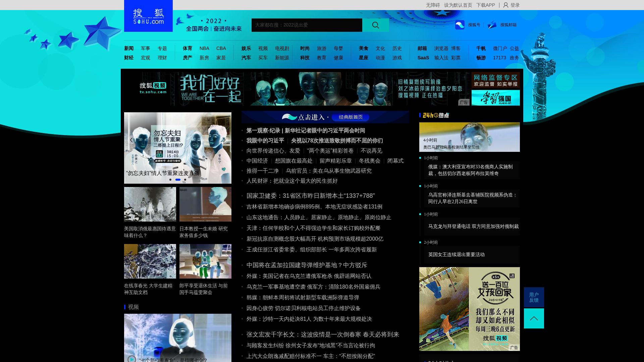644x362 pixels.
Task: Open headline 我眼中的习近平
Action: coord(265,141)
